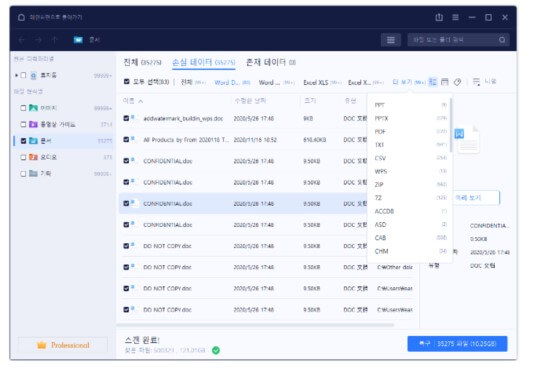The image size is (533, 368).
Task: Click the recycle bin (휴지통) icon
Action: (x=33, y=75)
